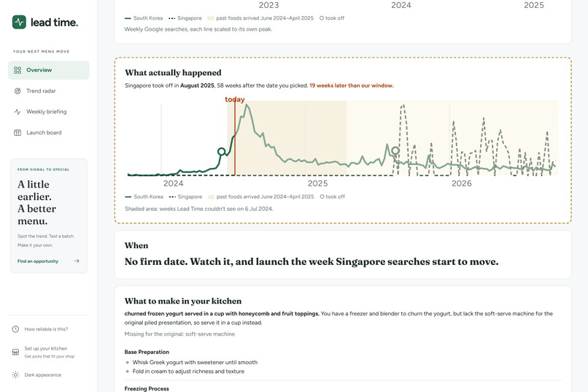This screenshot has height=392, width=588.
Task: Click the 2025 axis label in What actually happened
Action: 317,183
